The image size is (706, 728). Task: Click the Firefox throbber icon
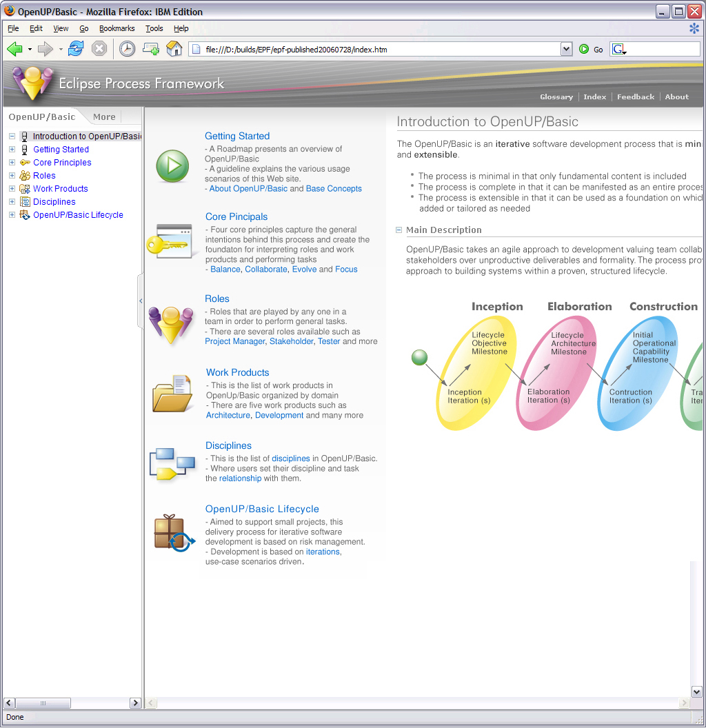pyautogui.click(x=694, y=28)
